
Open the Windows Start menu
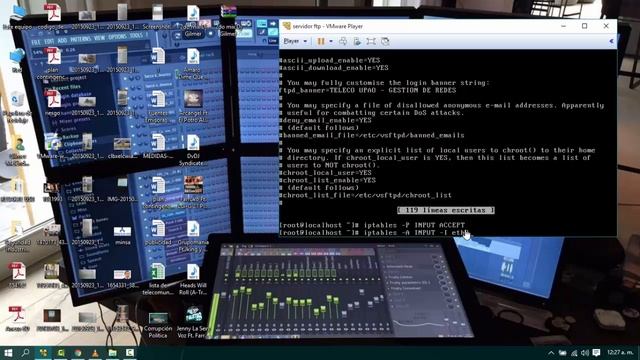click(8, 353)
